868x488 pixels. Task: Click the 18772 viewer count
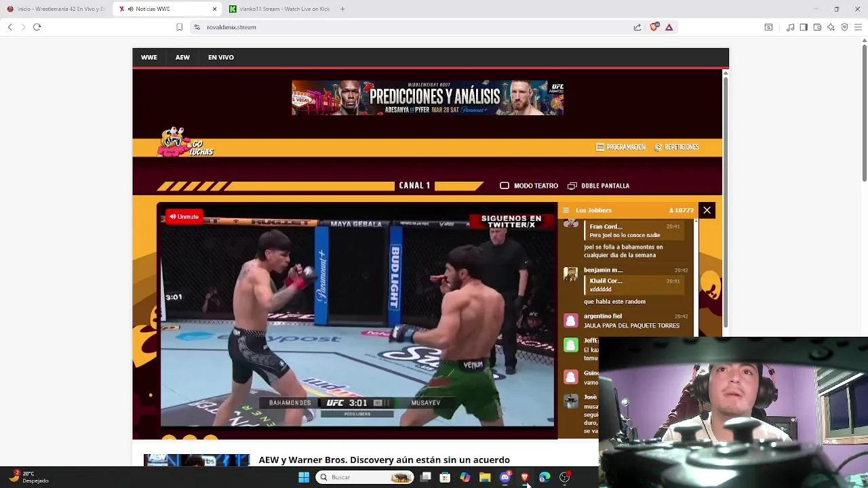[681, 210]
